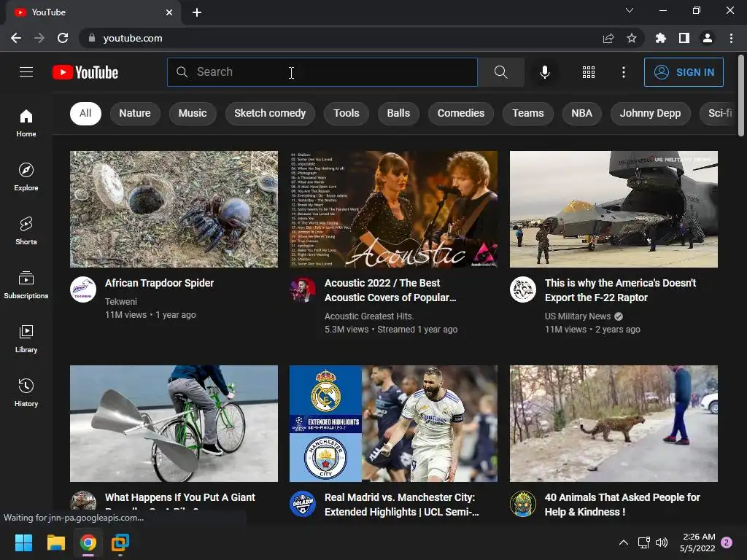The height and width of the screenshot is (560, 747).
Task: Open Windows Start menu
Action: pos(23,542)
